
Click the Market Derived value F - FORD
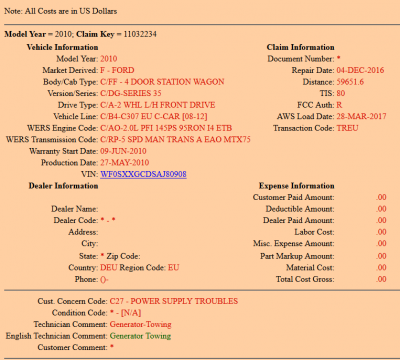point(117,70)
